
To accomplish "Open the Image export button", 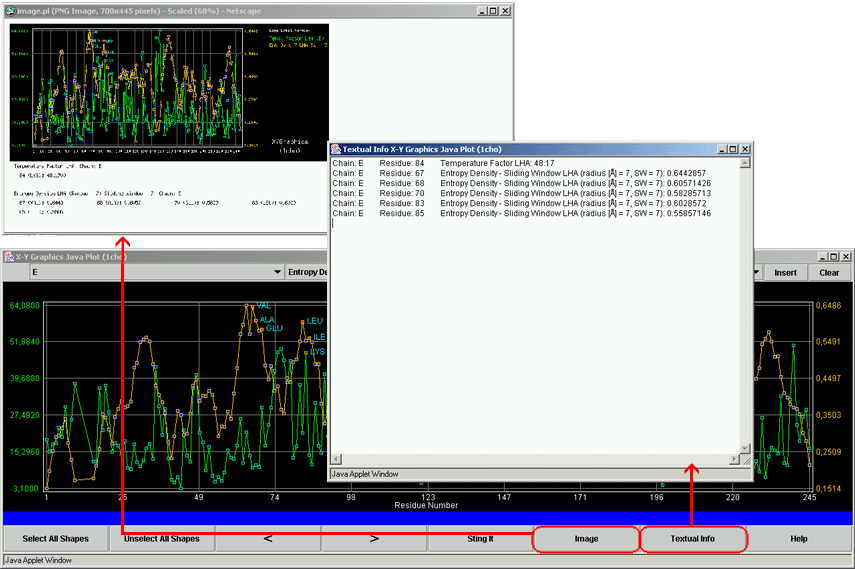I will 586,539.
